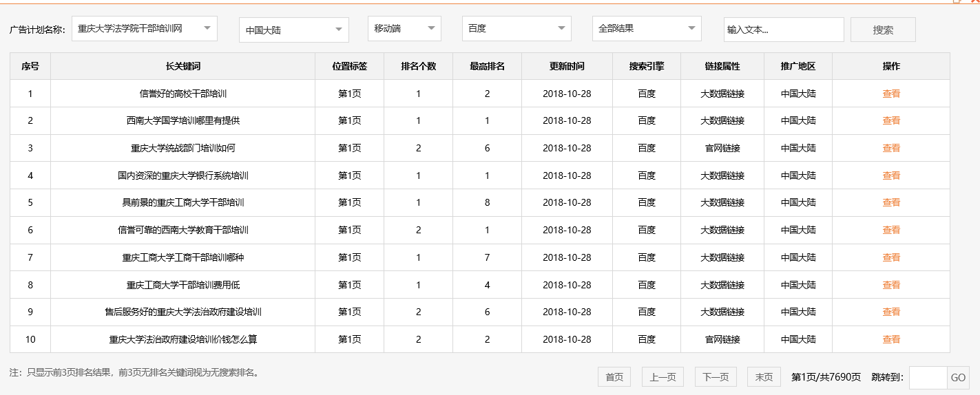This screenshot has height=395, width=980.
Task: Expand the 中国大陆 region dropdown
Action: pos(294,30)
